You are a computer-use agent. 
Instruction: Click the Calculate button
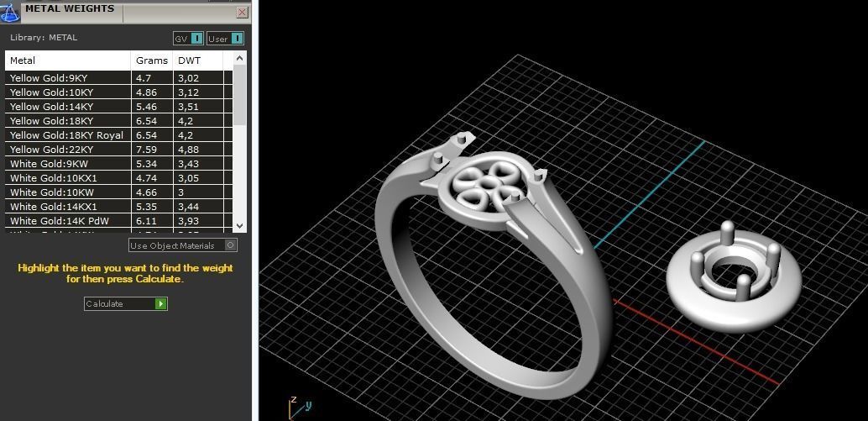(126, 303)
